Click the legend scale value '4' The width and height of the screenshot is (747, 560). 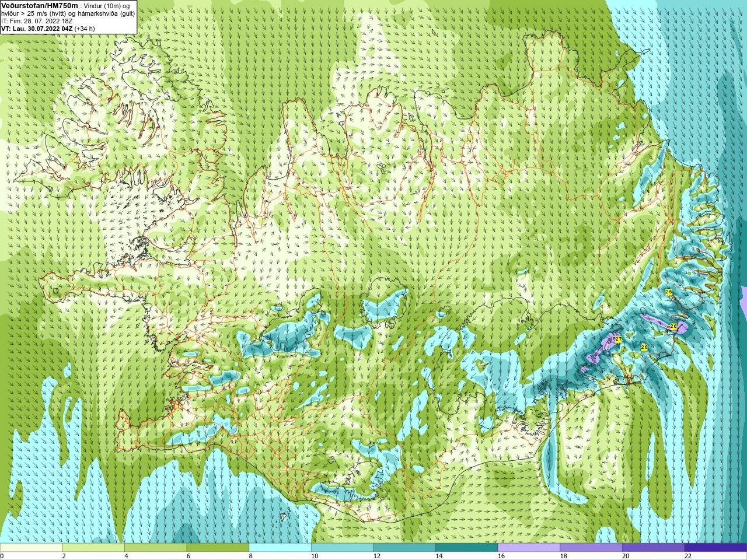coord(126,556)
